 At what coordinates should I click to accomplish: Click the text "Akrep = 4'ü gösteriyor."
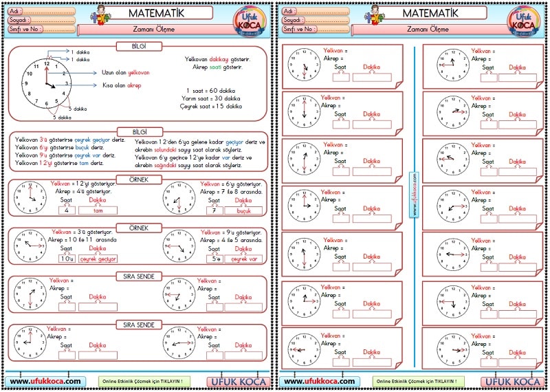click(83, 192)
